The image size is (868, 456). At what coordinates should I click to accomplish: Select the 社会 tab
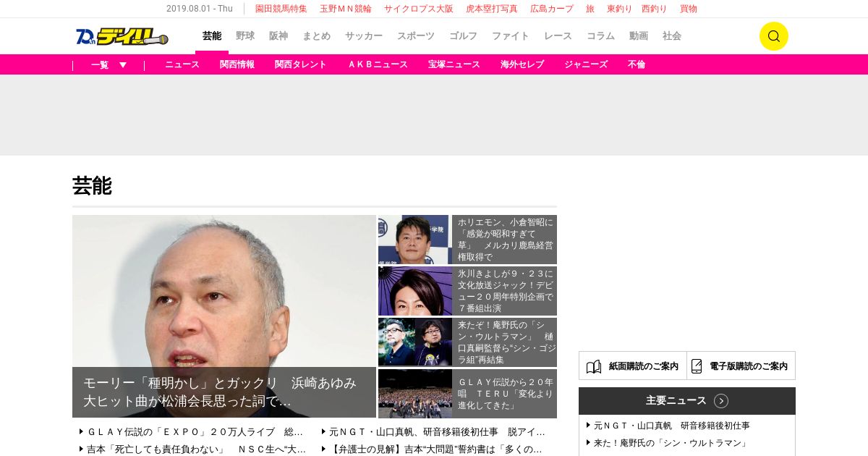point(672,36)
